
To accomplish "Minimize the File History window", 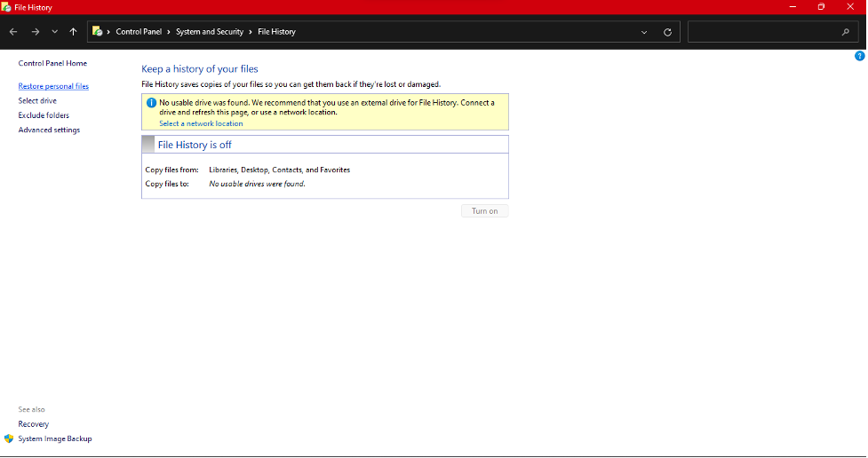I will pyautogui.click(x=792, y=6).
